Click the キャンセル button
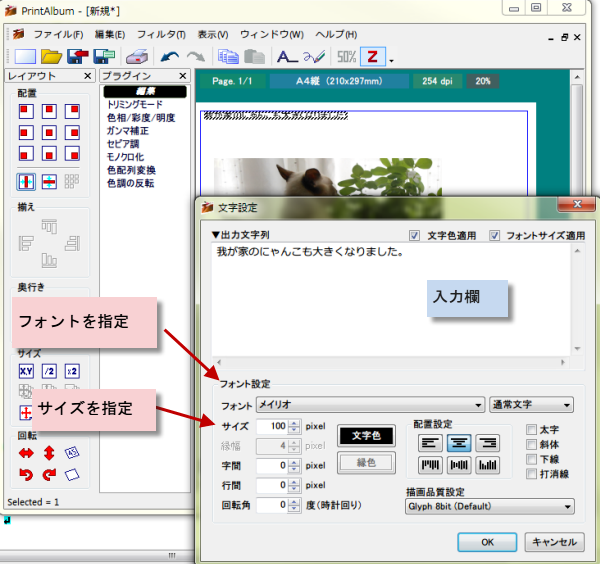Image resolution: width=600 pixels, height=564 pixels. coord(554,542)
